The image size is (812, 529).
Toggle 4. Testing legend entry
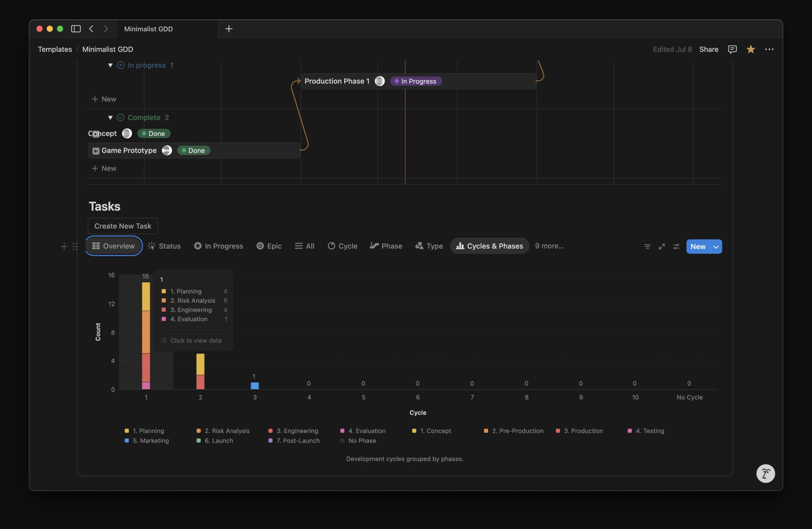(646, 431)
